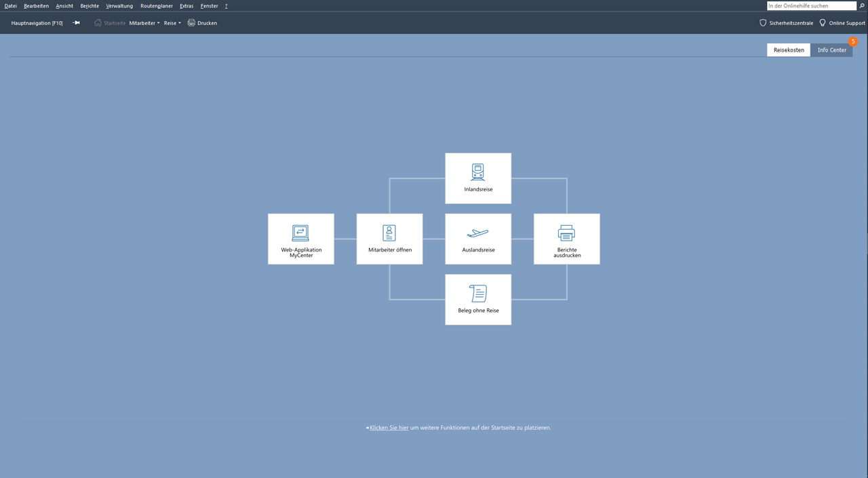Open Online Support in the toolbar
The height and width of the screenshot is (478, 868).
point(842,23)
